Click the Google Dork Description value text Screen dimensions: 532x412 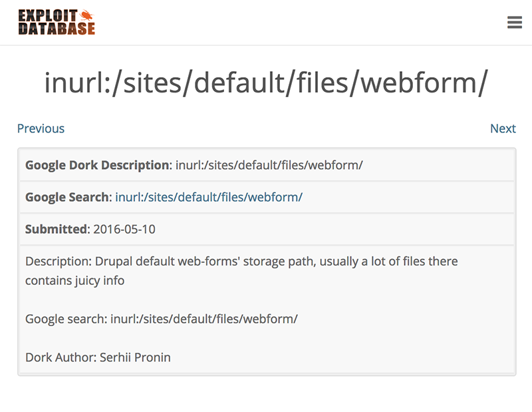tap(269, 165)
